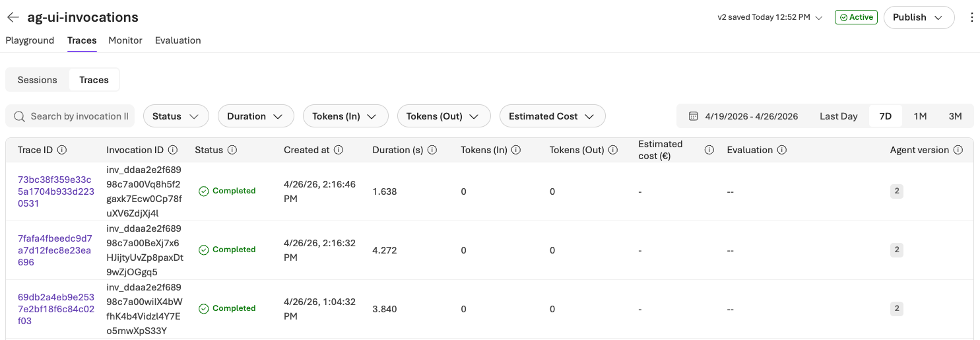Click the back arrow beside ag-ui-invocations

pos(13,18)
